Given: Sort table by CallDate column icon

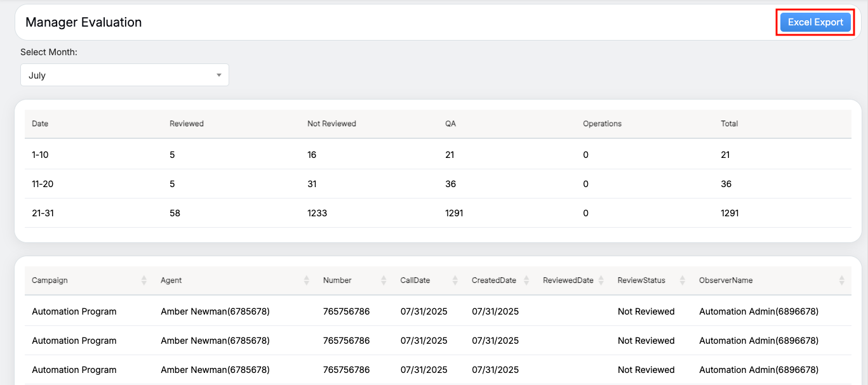Looking at the screenshot, I should 455,280.
